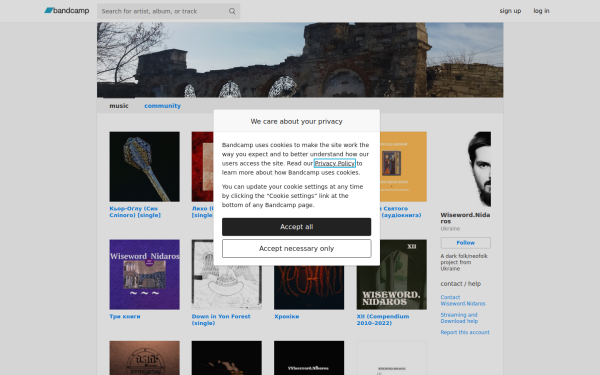Screen dimensions: 600x375
Task: Open the red Лихо single album cover
Action: [202, 167]
